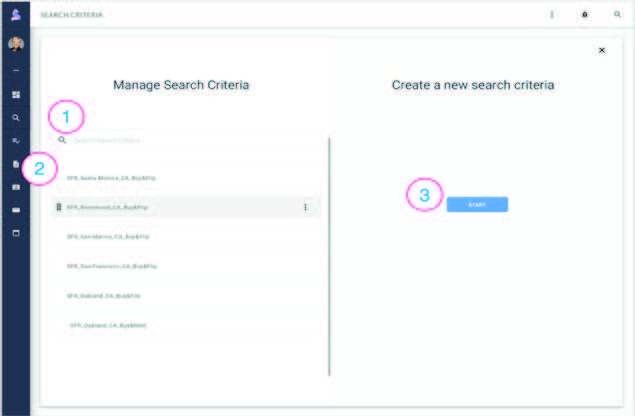Open the mail envelope icon in the sidebar
The image size is (635, 416).
(x=16, y=210)
